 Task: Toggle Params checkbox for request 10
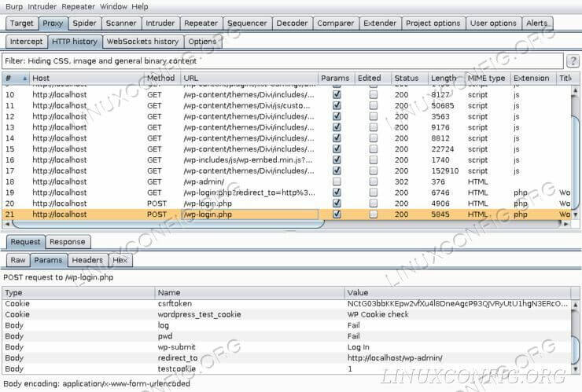tap(337, 94)
